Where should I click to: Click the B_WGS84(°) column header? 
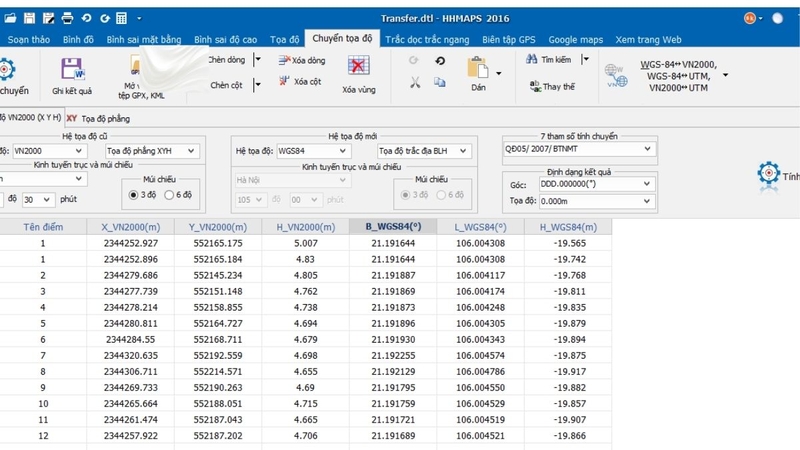[393, 227]
